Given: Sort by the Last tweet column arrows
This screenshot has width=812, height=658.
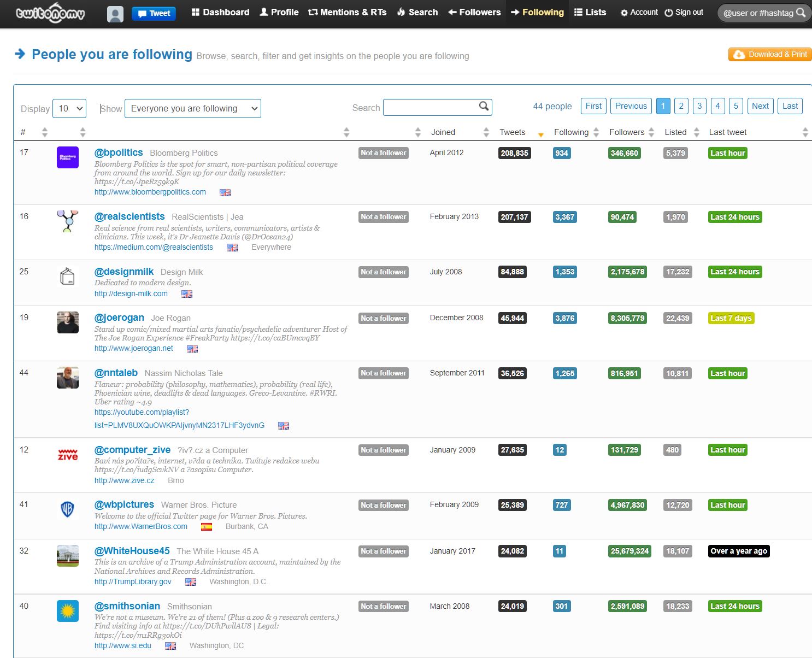Looking at the screenshot, I should [x=805, y=132].
